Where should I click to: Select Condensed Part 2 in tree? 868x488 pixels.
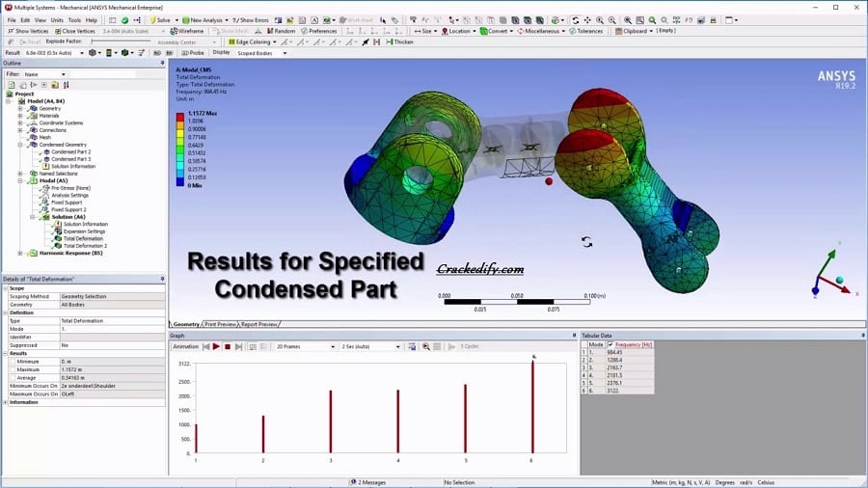[x=70, y=151]
